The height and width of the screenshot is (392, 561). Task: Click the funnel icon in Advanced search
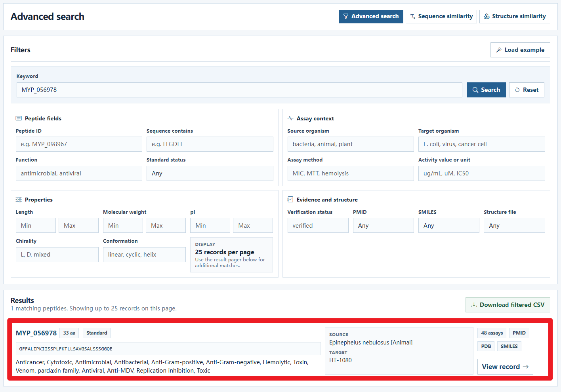coord(346,16)
